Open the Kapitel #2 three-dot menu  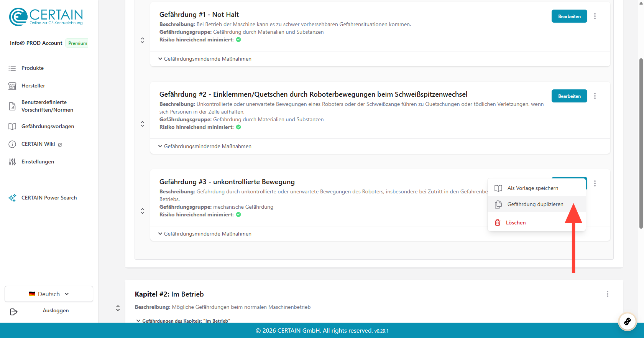(607, 294)
